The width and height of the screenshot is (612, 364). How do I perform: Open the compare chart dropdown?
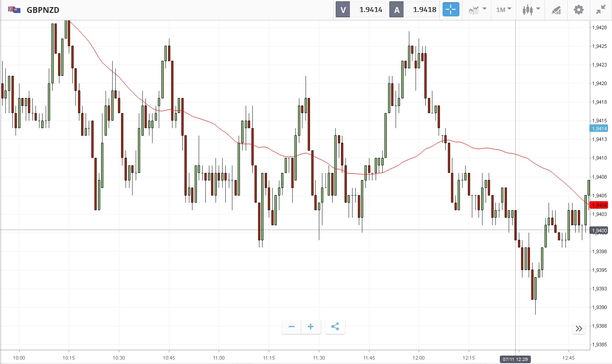(477, 9)
